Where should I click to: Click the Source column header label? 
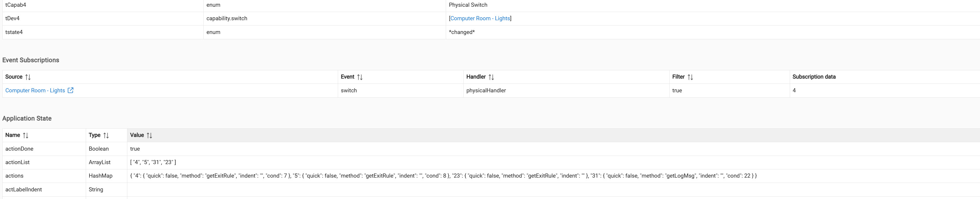pos(14,76)
